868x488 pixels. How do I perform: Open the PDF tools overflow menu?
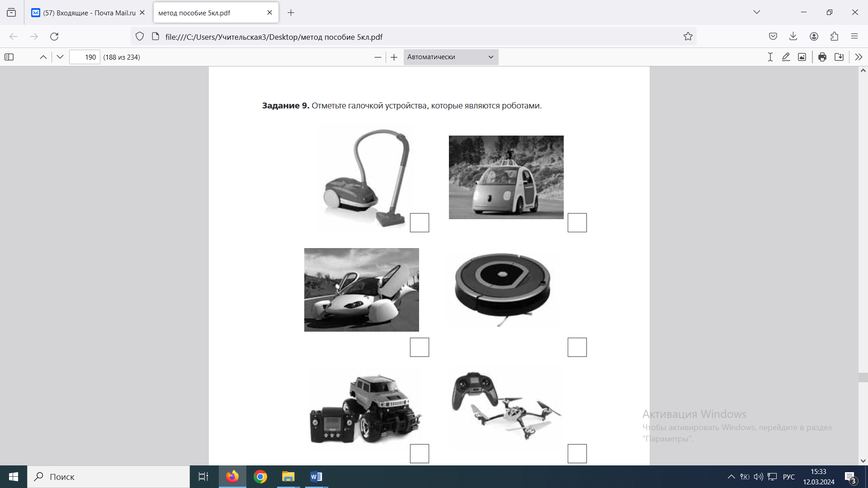859,57
